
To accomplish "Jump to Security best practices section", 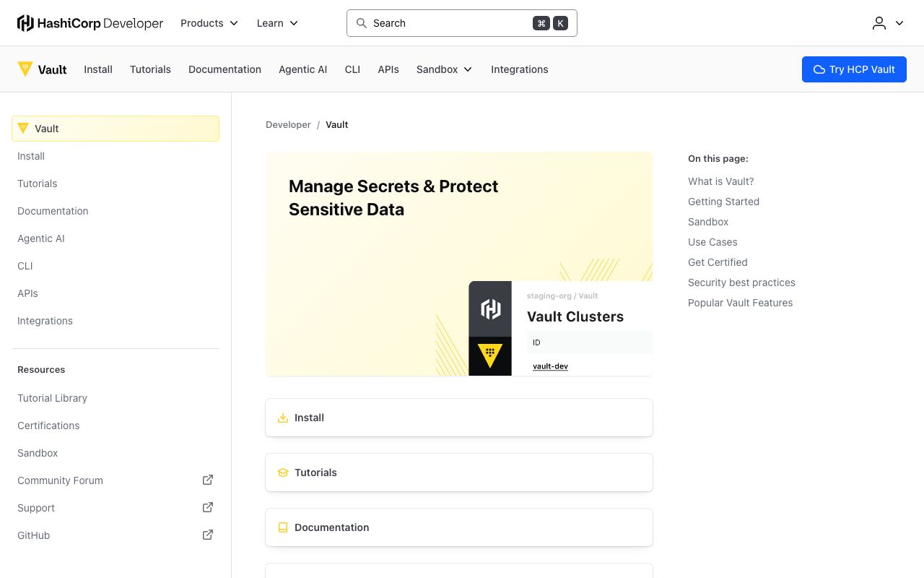I will coord(741,282).
